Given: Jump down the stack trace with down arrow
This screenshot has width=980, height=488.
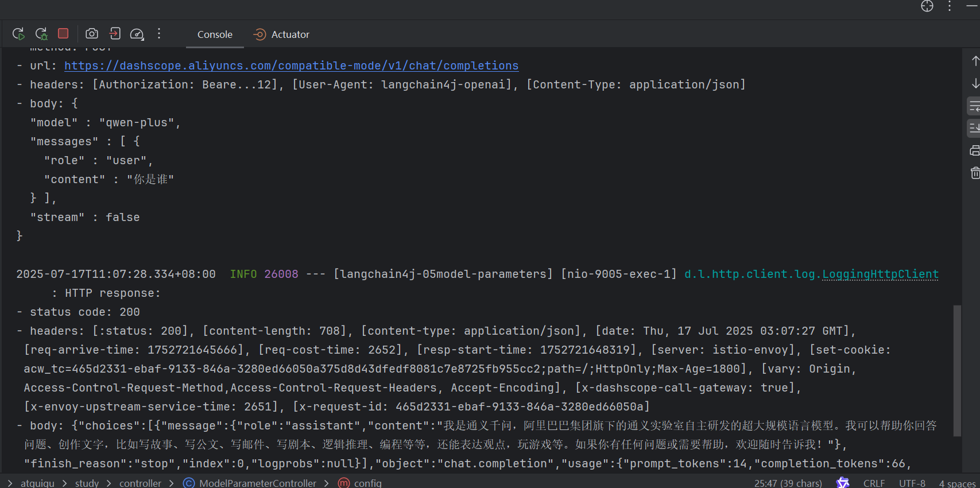Looking at the screenshot, I should [974, 84].
